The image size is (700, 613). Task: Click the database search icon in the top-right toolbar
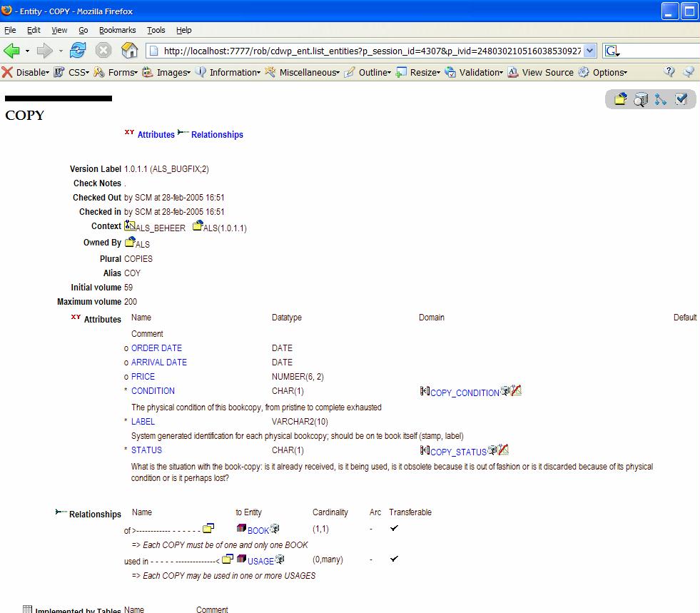click(641, 99)
